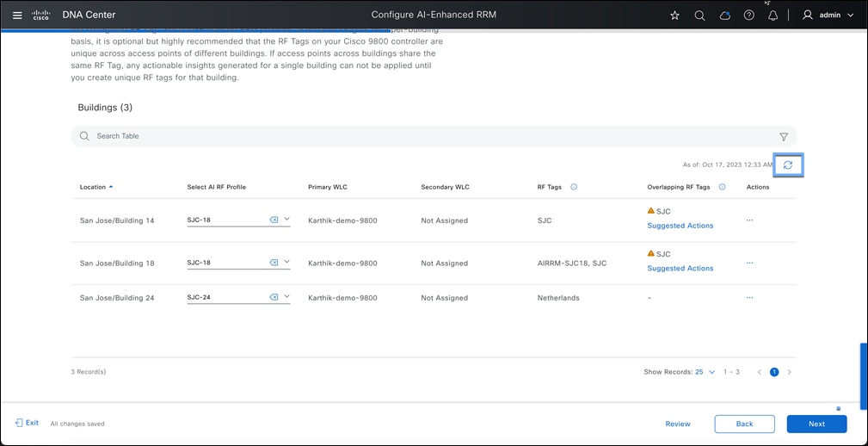Image resolution: width=868 pixels, height=446 pixels.
Task: Click the SJC warning icon for Building 14
Action: click(x=651, y=211)
